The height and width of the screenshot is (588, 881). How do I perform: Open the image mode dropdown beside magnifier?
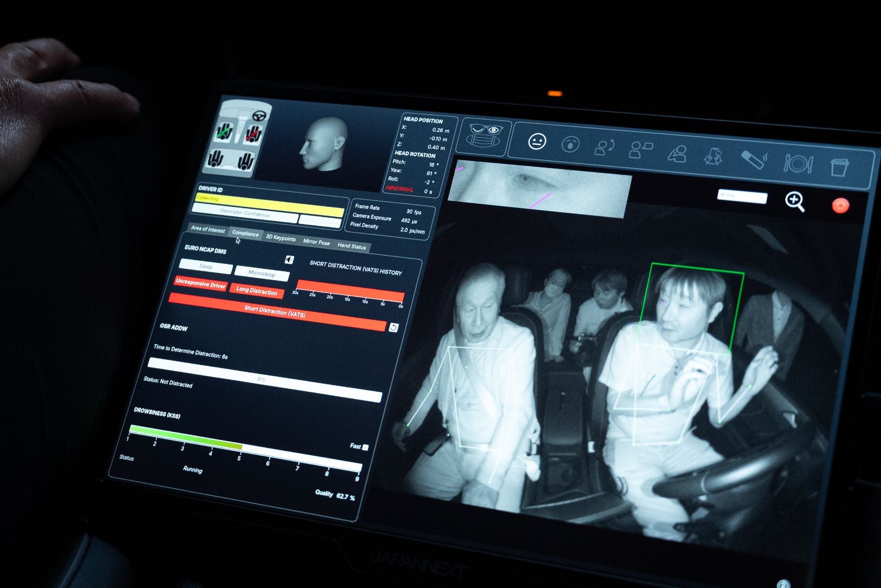[742, 196]
